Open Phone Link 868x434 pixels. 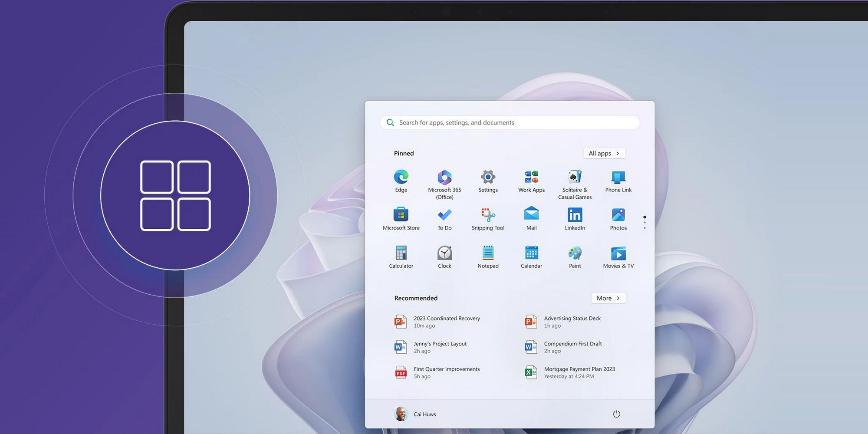(x=618, y=181)
